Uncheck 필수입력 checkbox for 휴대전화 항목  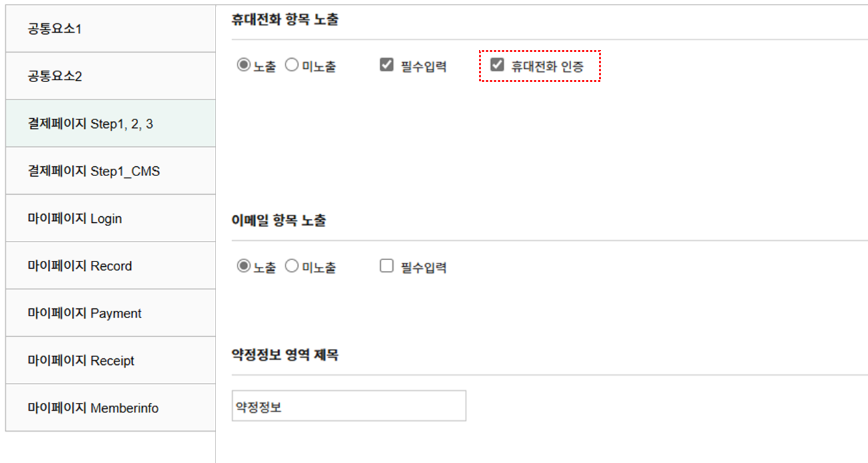coord(386,65)
